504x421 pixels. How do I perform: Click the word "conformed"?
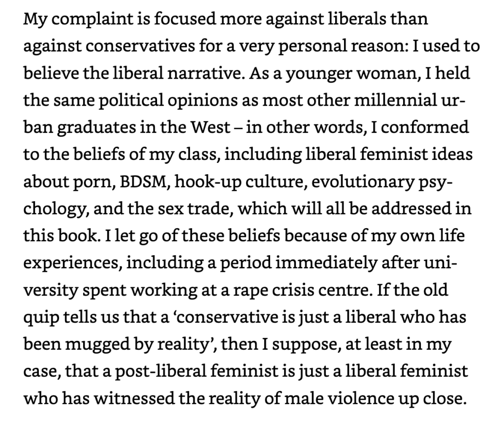pos(425,127)
